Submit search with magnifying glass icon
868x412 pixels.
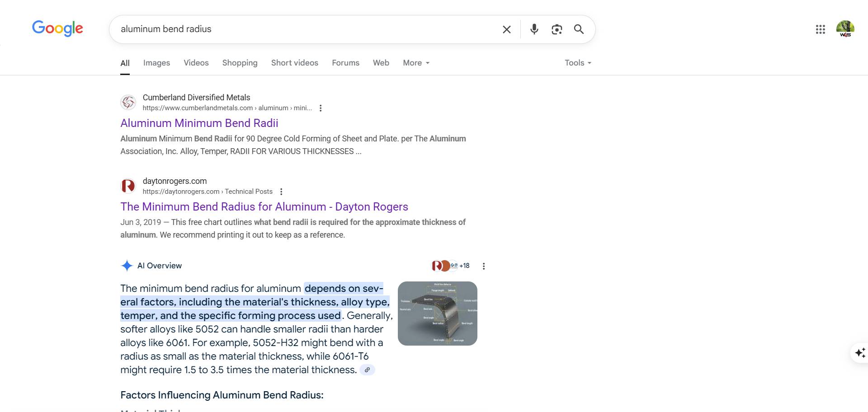click(579, 29)
